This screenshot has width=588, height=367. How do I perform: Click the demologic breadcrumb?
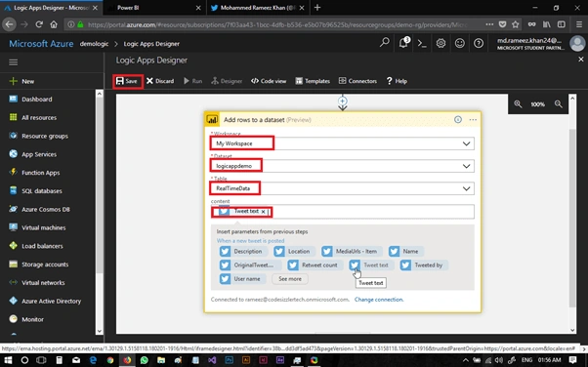click(x=94, y=44)
